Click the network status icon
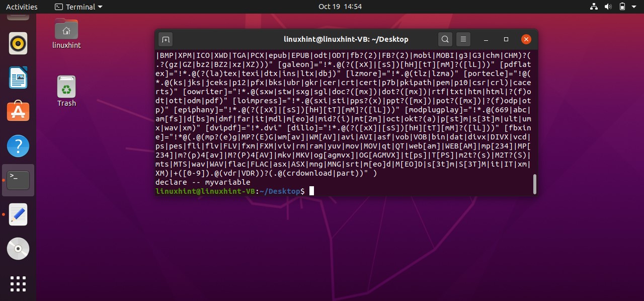 click(594, 7)
